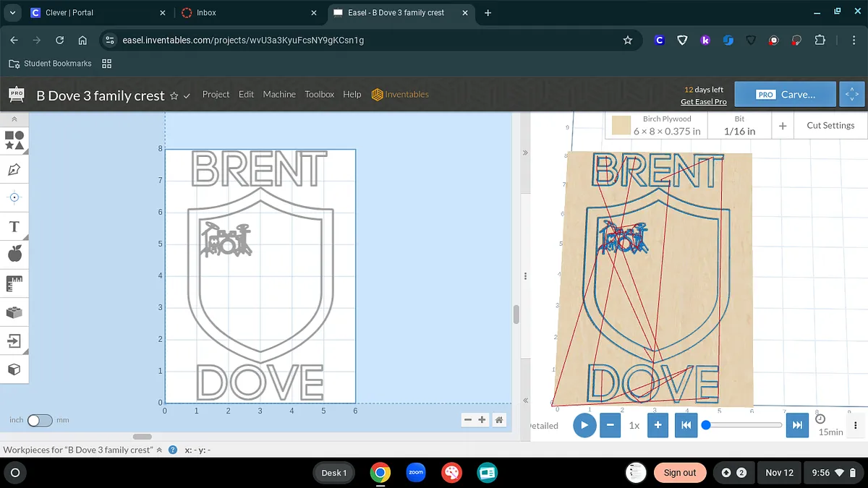Select the Text tool

(x=14, y=227)
